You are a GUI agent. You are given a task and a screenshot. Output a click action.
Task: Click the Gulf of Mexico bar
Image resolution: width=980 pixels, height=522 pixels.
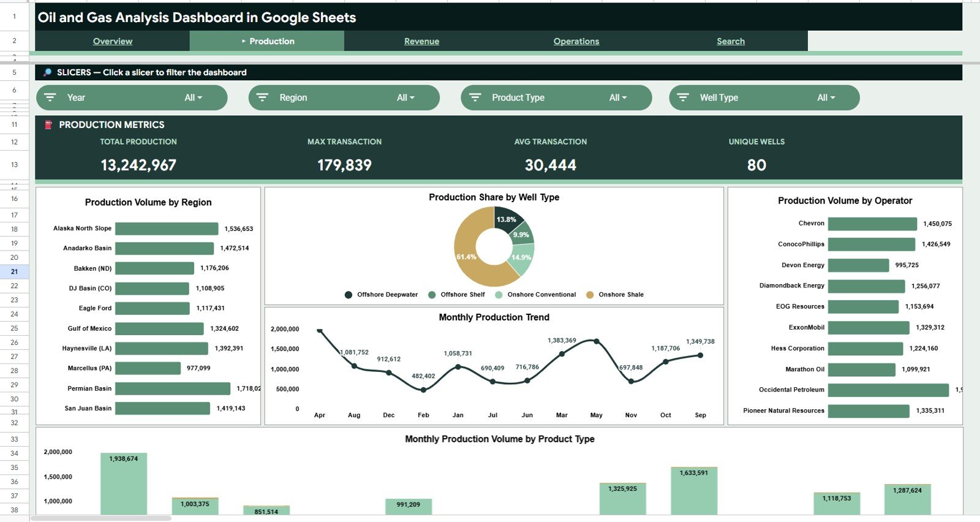[159, 328]
